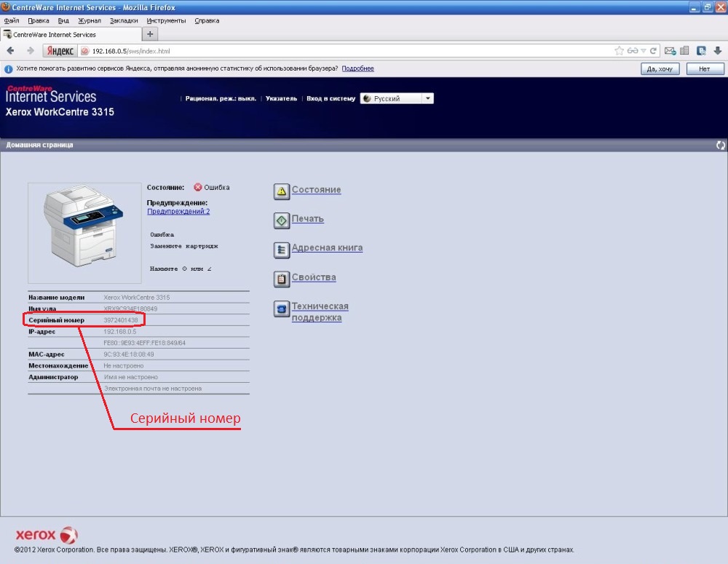Click the Домашняя страница header
The width and height of the screenshot is (728, 564).
(39, 145)
